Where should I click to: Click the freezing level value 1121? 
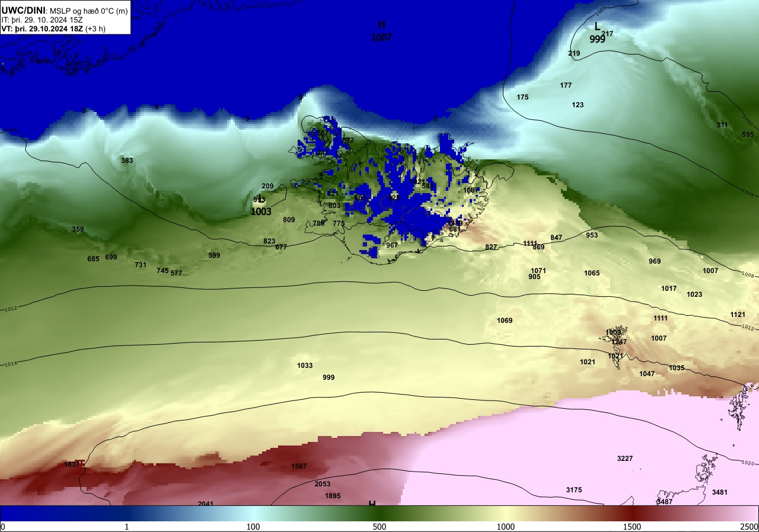coord(738,315)
